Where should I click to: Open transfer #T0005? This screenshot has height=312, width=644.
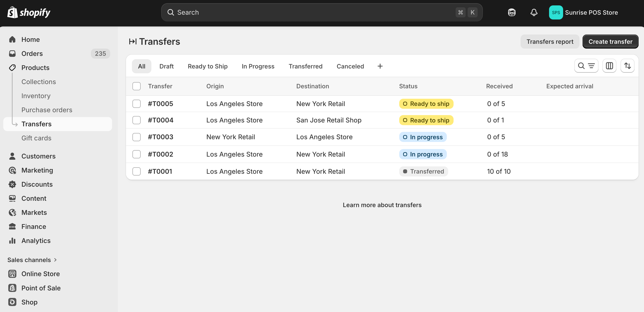click(161, 104)
